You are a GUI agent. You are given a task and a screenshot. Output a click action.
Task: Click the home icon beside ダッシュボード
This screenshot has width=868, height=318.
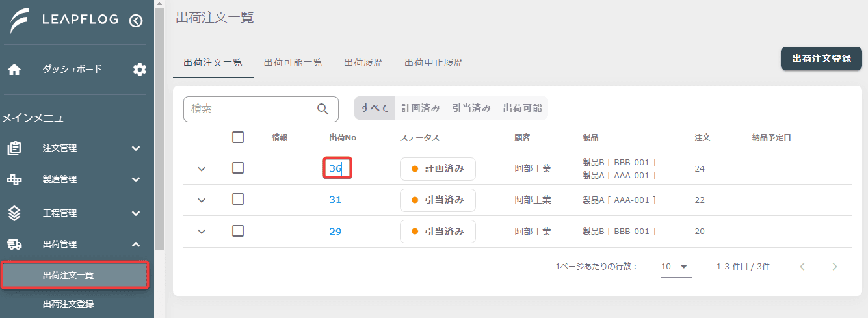tap(14, 70)
